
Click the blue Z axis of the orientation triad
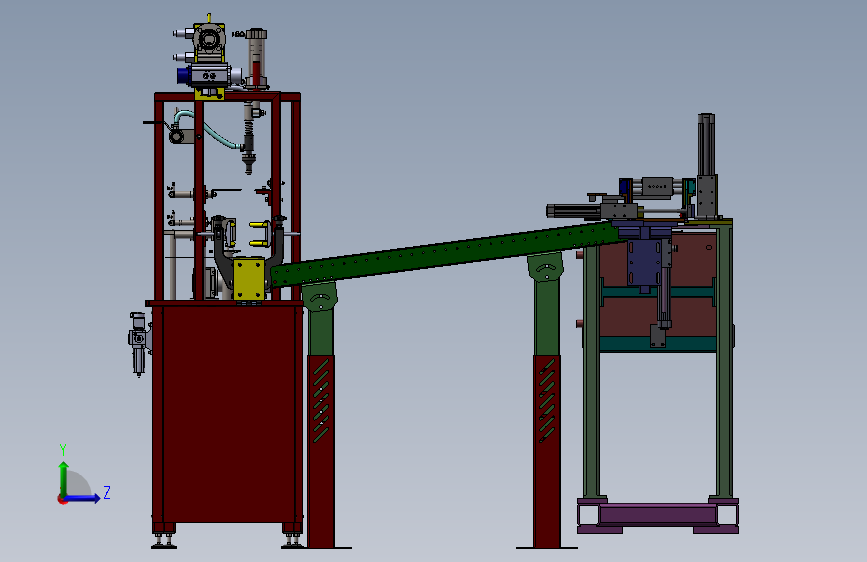(x=83, y=498)
